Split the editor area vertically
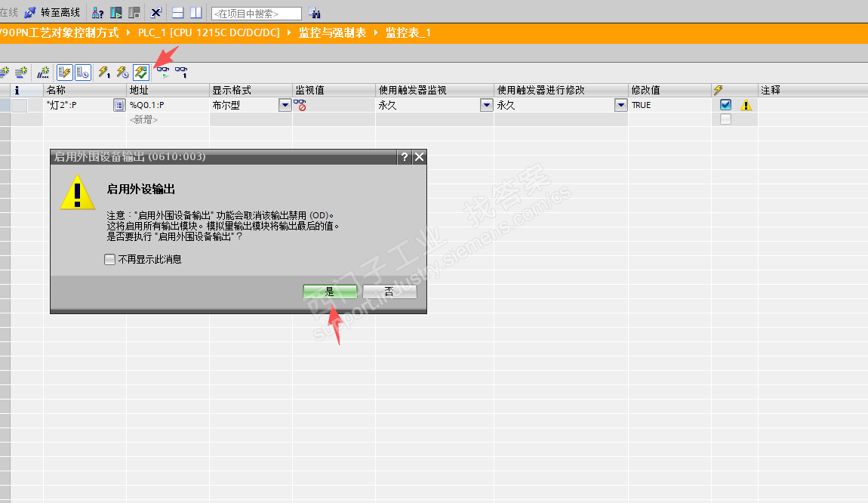 point(196,12)
